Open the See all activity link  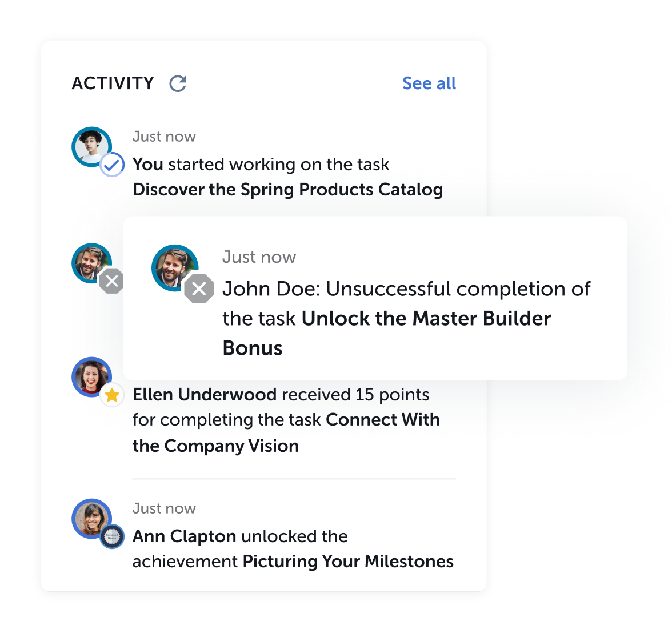429,83
